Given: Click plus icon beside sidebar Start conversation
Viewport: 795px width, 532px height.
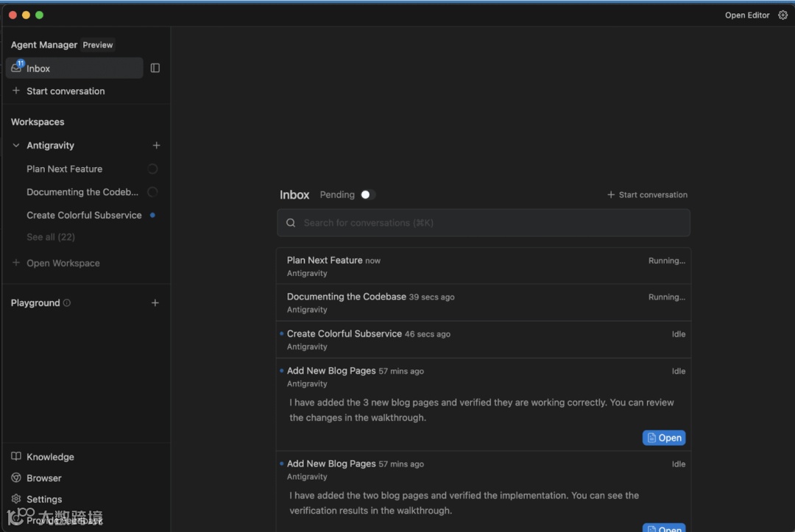Looking at the screenshot, I should pos(16,91).
